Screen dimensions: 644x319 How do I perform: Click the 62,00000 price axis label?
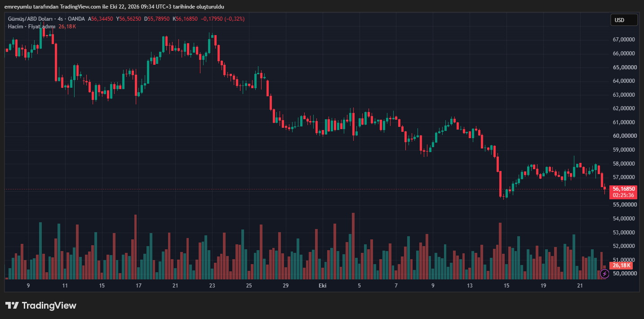[624, 108]
